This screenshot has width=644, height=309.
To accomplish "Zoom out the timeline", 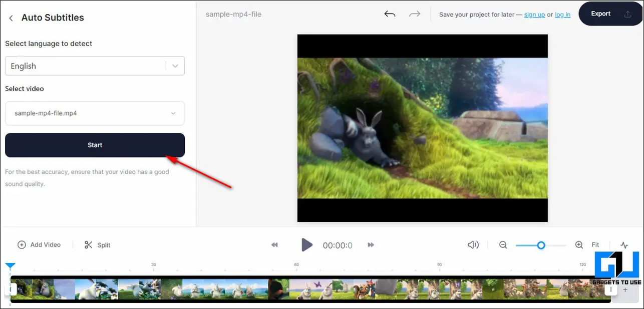I will [503, 244].
